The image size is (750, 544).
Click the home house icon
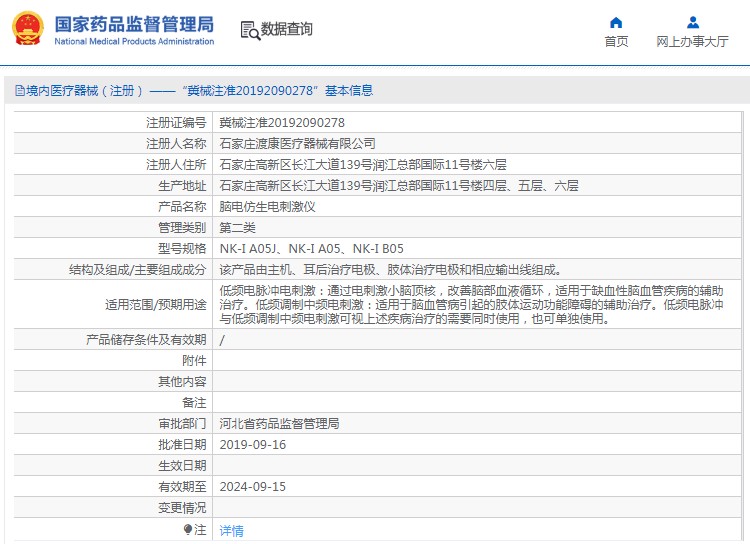tap(616, 22)
